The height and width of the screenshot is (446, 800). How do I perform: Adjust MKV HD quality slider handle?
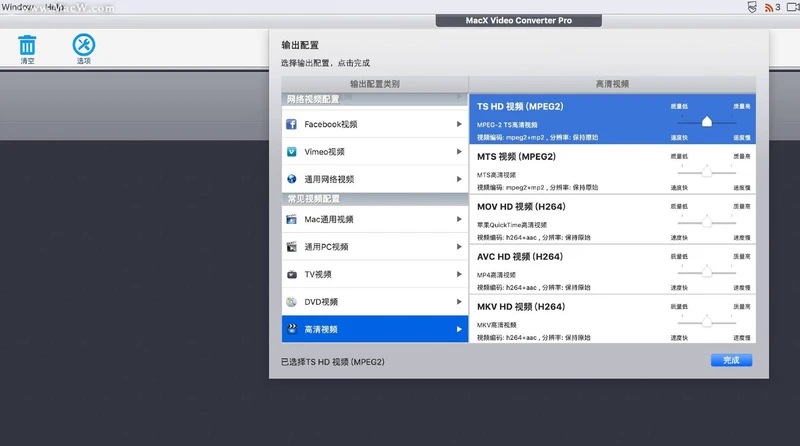[707, 321]
